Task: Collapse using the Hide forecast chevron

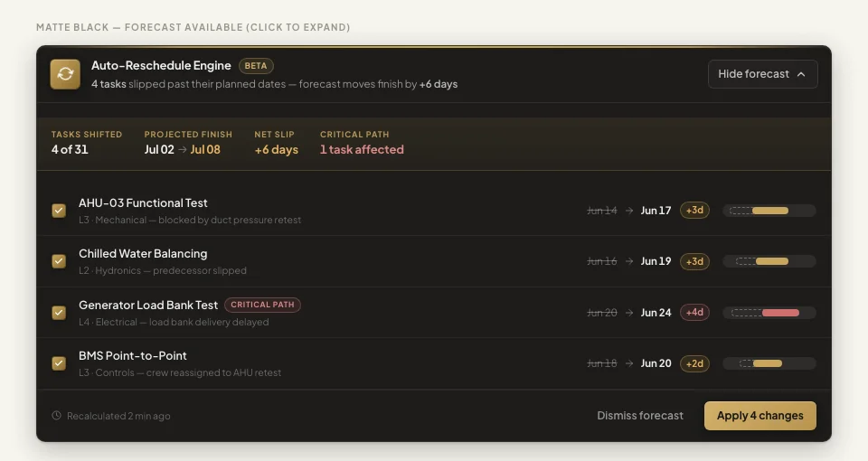Action: (x=801, y=74)
